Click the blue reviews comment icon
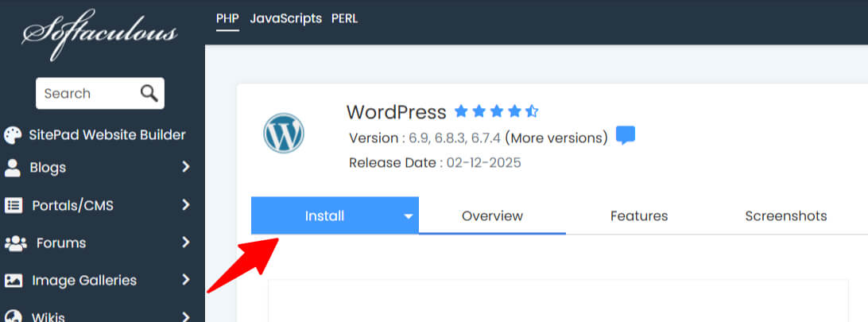This screenshot has width=868, height=322. coord(626,135)
